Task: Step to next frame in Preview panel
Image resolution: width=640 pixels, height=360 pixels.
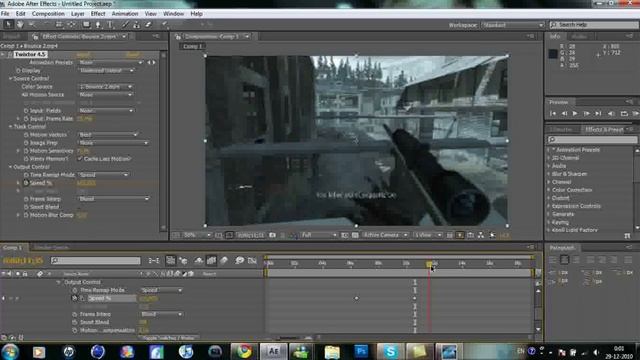Action: [x=587, y=113]
